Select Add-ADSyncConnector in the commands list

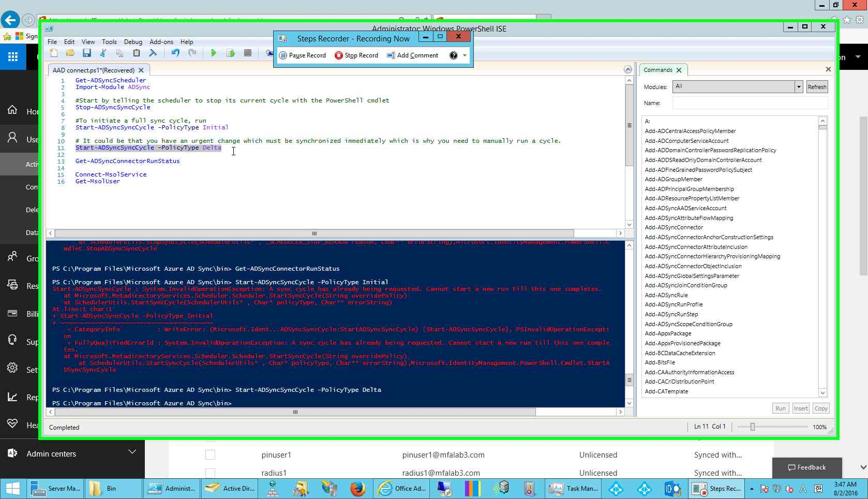tap(674, 227)
